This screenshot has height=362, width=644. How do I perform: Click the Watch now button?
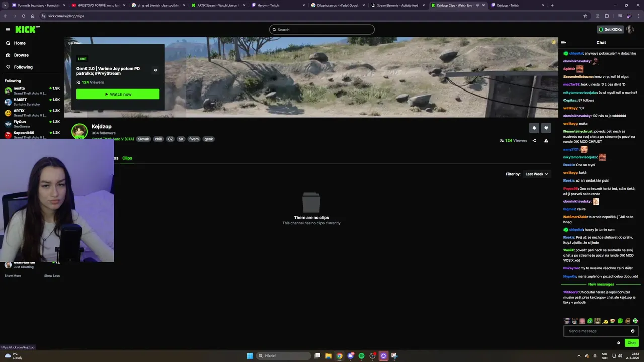118,94
